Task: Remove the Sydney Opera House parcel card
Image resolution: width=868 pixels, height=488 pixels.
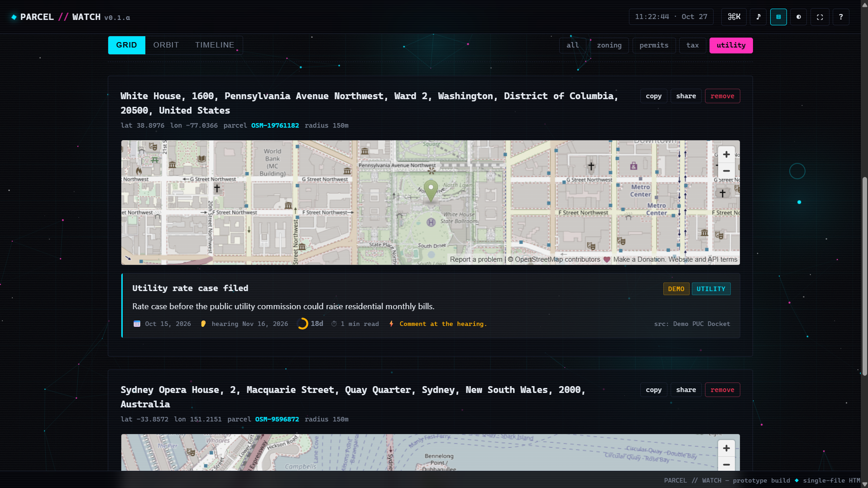Action: (722, 390)
